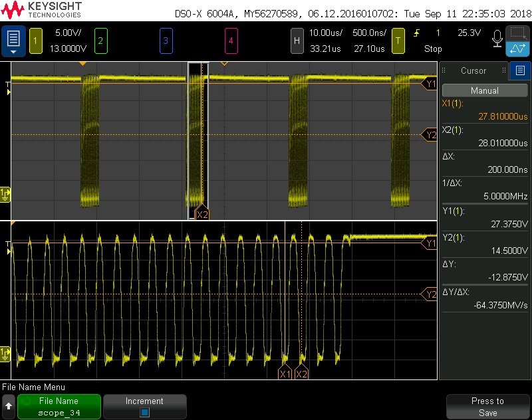Image resolution: width=532 pixels, height=420 pixels.
Task: Click the 1/ΔX reading 5.0000MHz
Action: [505, 196]
